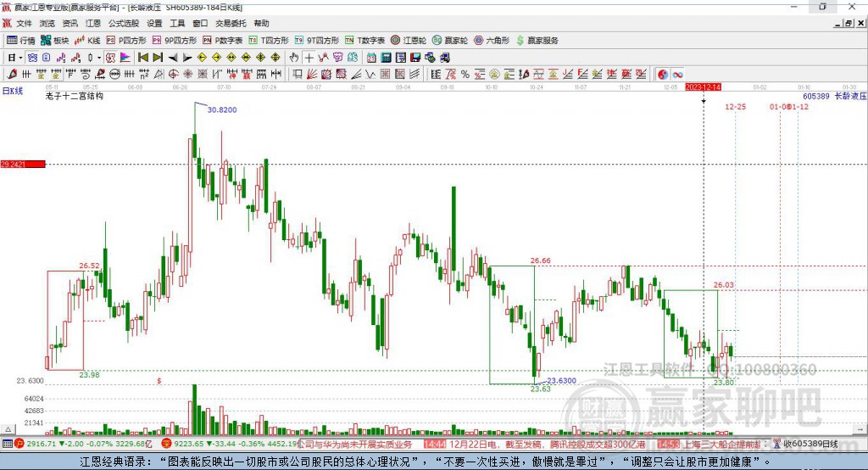Open the 窗口 menu
Viewport: 868px width, 470px height.
200,23
